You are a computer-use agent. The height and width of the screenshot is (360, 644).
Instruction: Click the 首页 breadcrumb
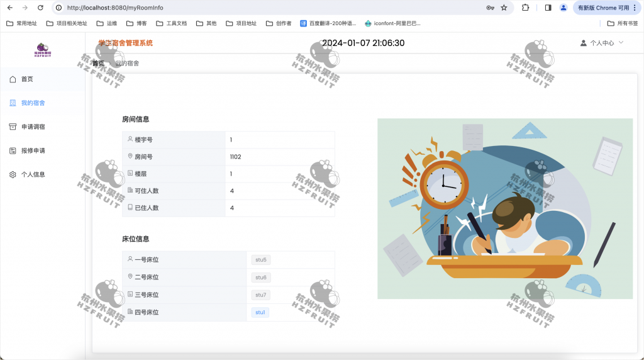(x=98, y=64)
